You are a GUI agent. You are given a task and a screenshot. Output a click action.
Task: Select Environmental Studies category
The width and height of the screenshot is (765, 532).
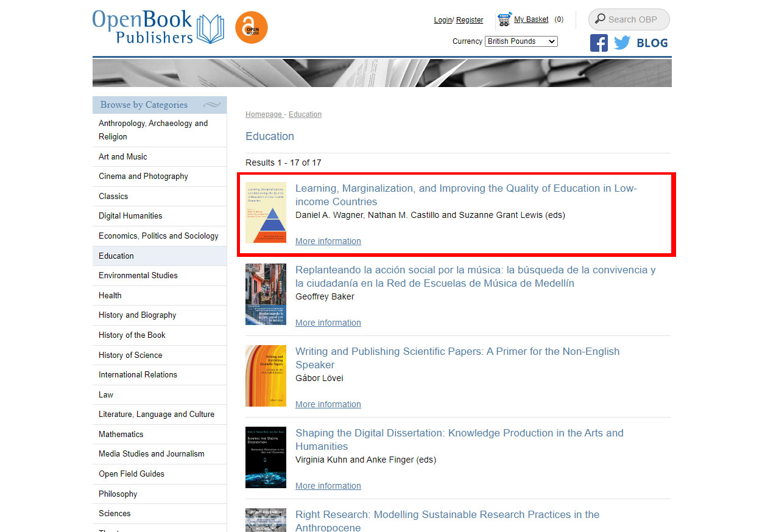pos(160,275)
